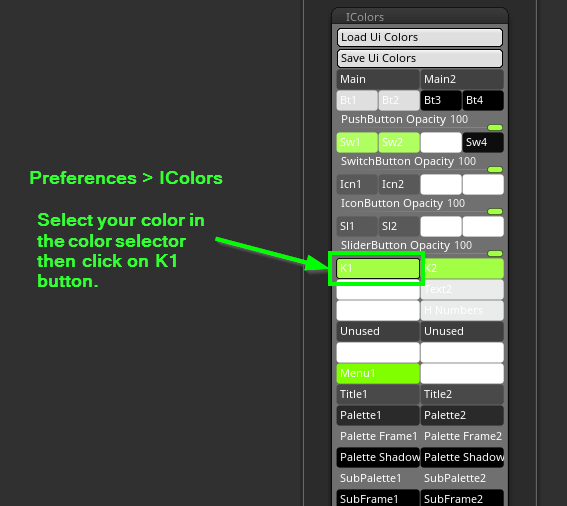Click the Palette2 color swatch

tap(462, 415)
